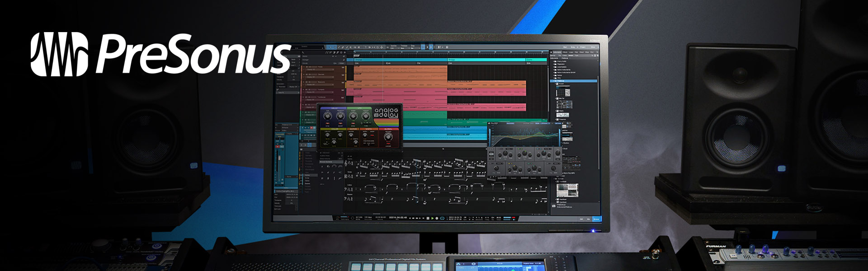868x271 pixels.
Task: Toggle the Locked button in Analog Delay's Global section
Action: (388, 145)
